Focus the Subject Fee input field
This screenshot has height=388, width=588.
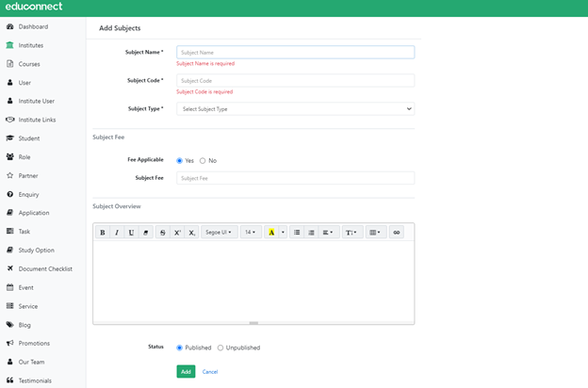pos(296,178)
